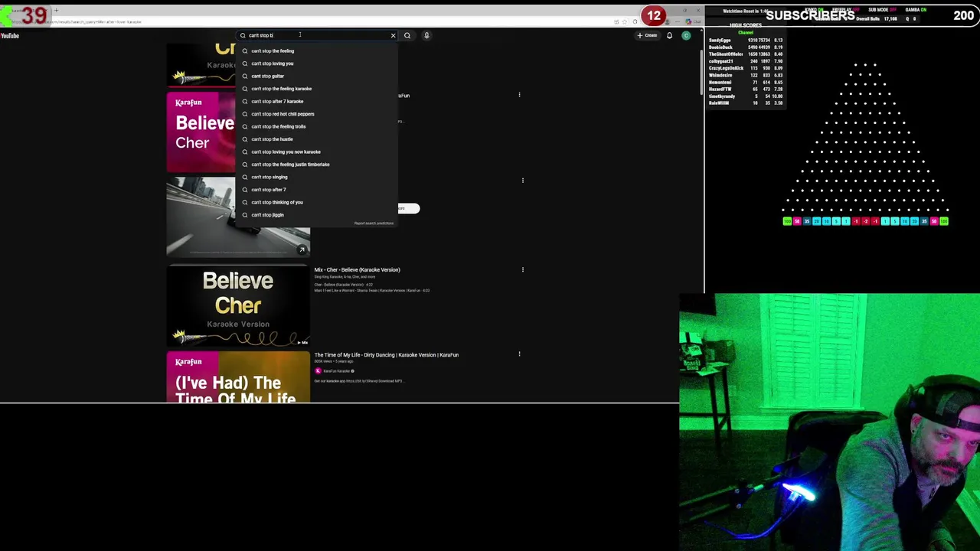Open the Believe Cher Karaoke Version mix thumbnail
The image size is (980, 551).
(238, 305)
